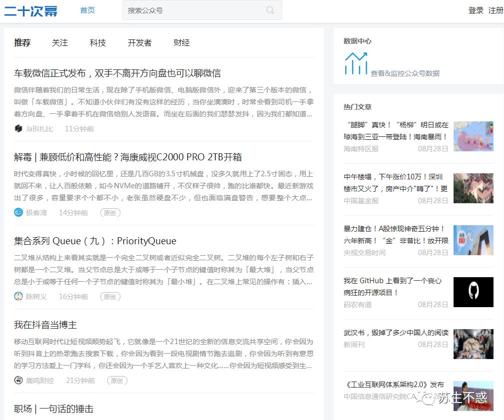504x420 pixels.
Task: Open the 海康威视C2000 PRO 2TB开箱 article
Action: [127, 157]
